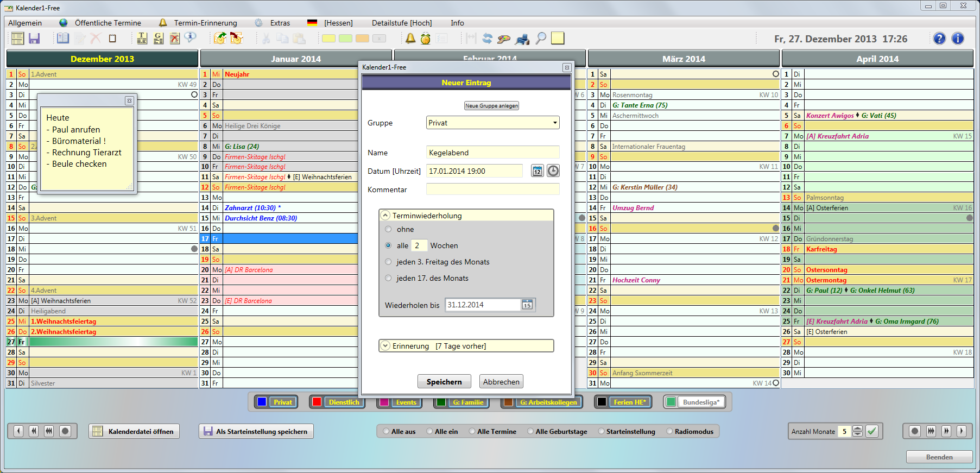Viewport: 980px width, 473px height.
Task: Open the magnifying glass search tool
Action: coord(541,39)
